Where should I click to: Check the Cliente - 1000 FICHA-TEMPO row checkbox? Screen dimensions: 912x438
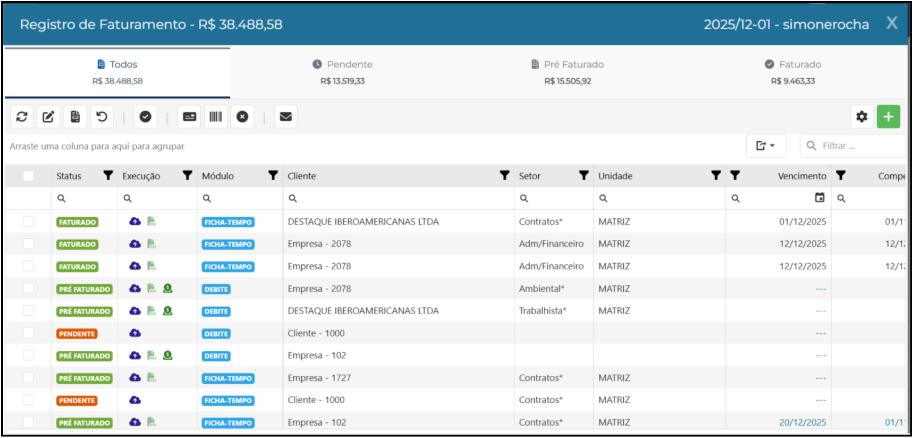click(28, 400)
